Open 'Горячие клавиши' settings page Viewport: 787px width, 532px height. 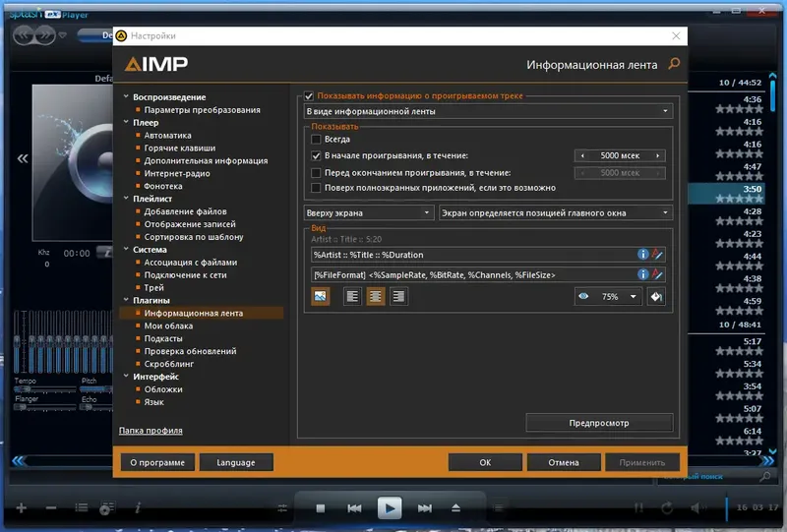180,148
